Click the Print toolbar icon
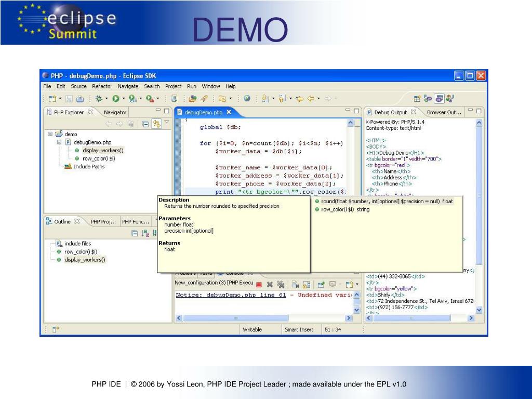 (x=80, y=99)
